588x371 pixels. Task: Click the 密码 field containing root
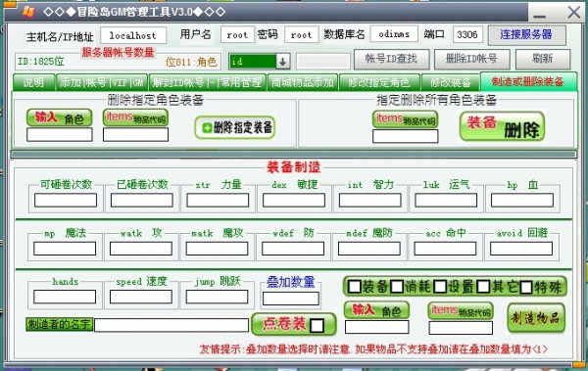302,35
